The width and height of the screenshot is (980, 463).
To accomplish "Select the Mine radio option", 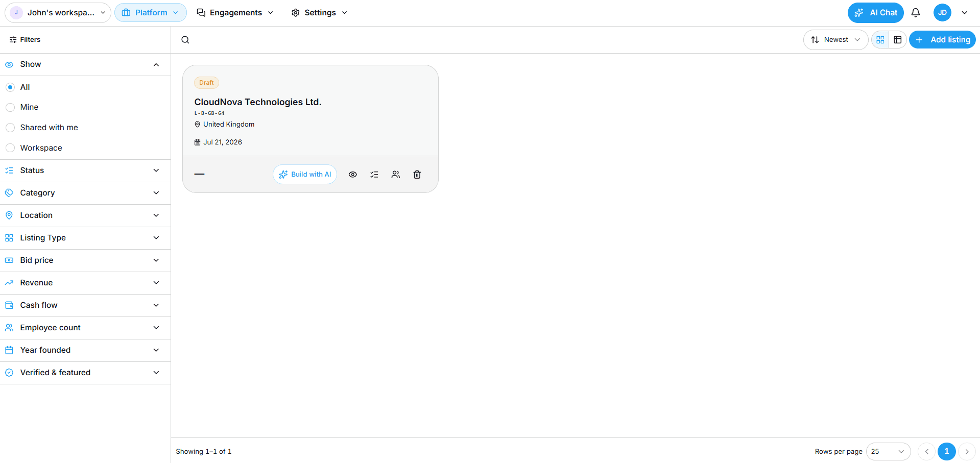I will pos(10,107).
